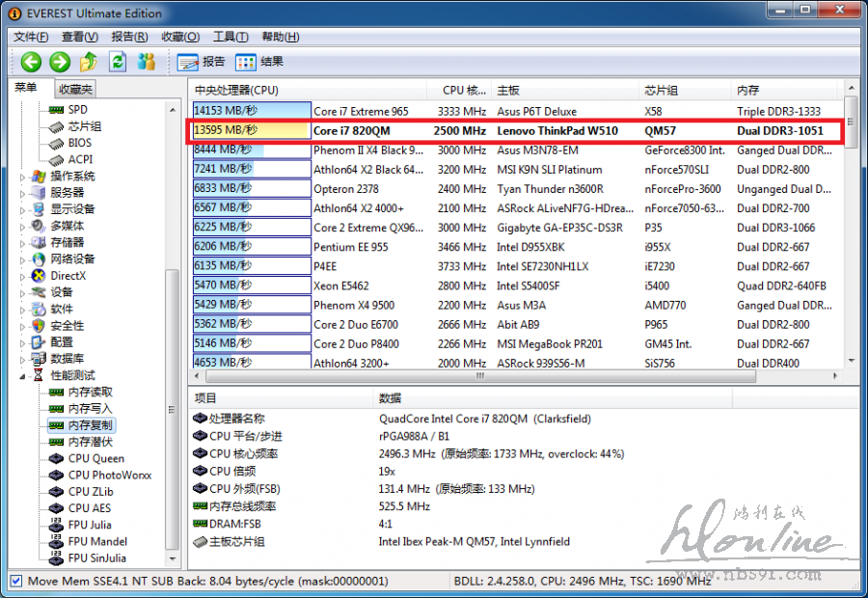Click the users icon in toolbar
Image resolution: width=868 pixels, height=598 pixels.
(x=147, y=62)
